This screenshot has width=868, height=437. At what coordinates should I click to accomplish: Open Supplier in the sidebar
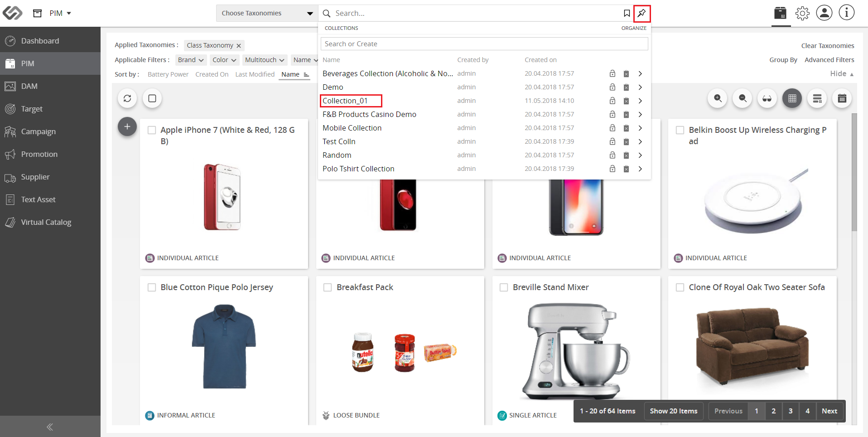point(50,177)
